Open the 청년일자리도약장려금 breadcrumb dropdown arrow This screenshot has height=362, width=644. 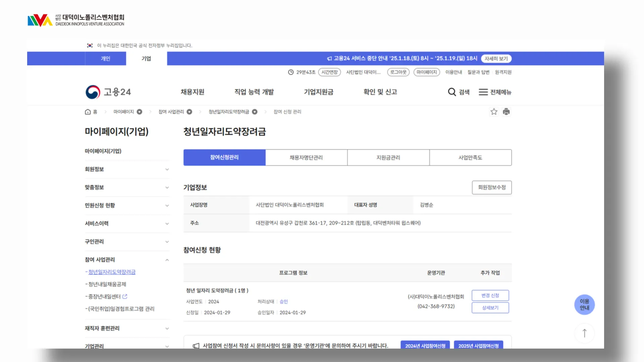255,112
